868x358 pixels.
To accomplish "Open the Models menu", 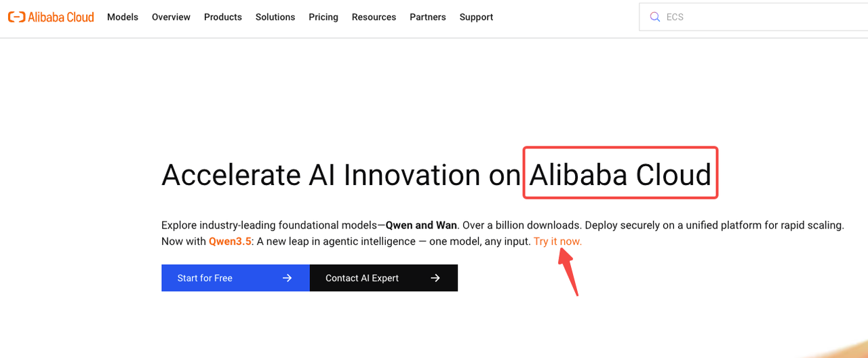I will point(123,17).
